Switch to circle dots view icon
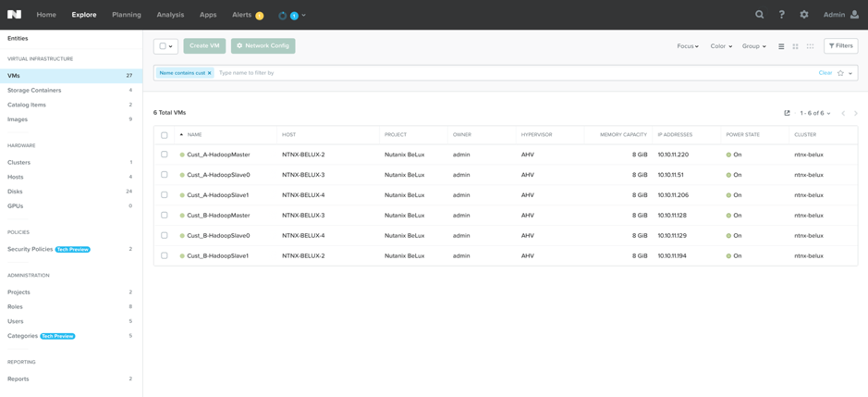Image resolution: width=868 pixels, height=397 pixels. (810, 46)
